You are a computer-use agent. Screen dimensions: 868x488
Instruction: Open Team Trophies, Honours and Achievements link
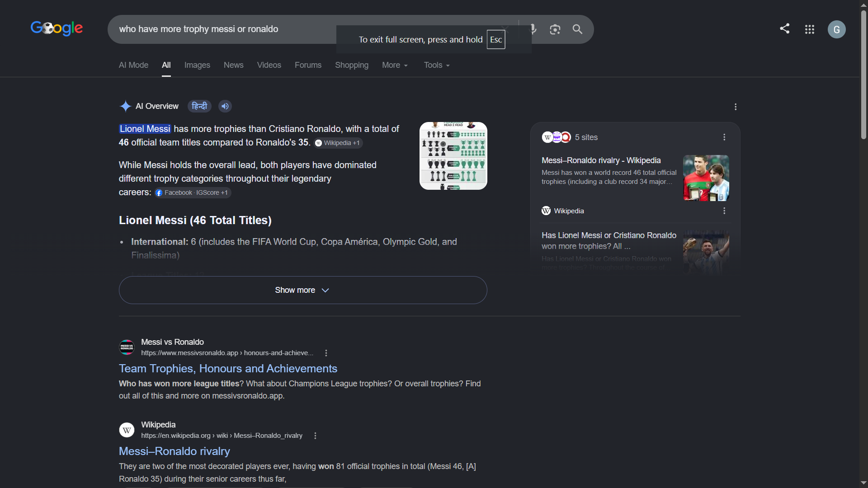click(x=228, y=369)
